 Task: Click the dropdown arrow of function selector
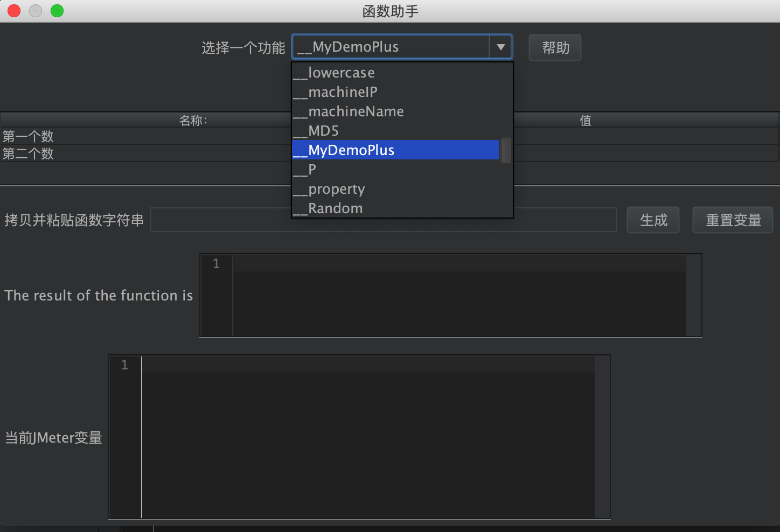(x=500, y=47)
